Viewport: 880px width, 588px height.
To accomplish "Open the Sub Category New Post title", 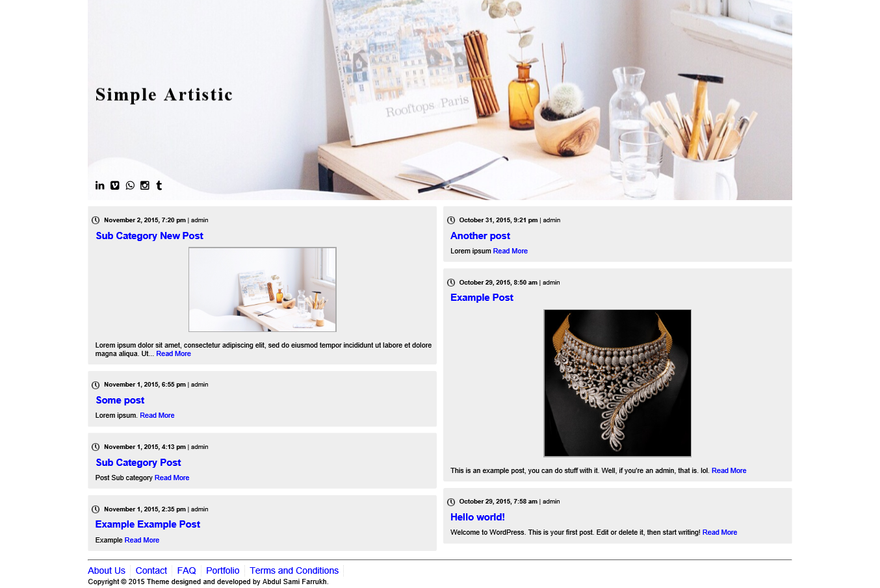I will [149, 236].
